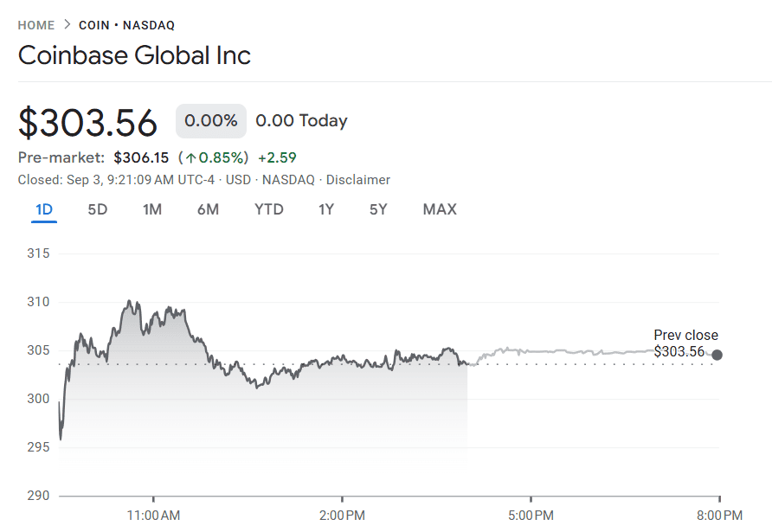Click the Prev close $303.56 label
The image size is (772, 532).
click(685, 343)
